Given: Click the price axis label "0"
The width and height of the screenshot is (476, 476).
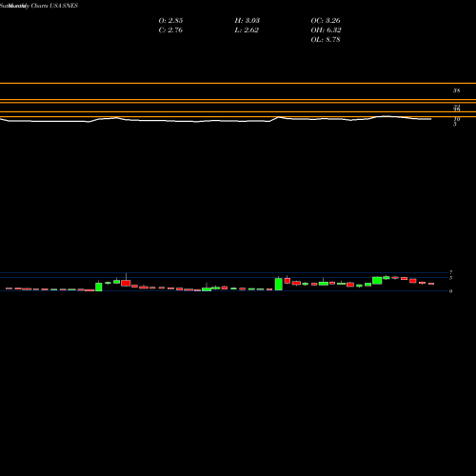Looking at the screenshot, I should coord(450,291).
